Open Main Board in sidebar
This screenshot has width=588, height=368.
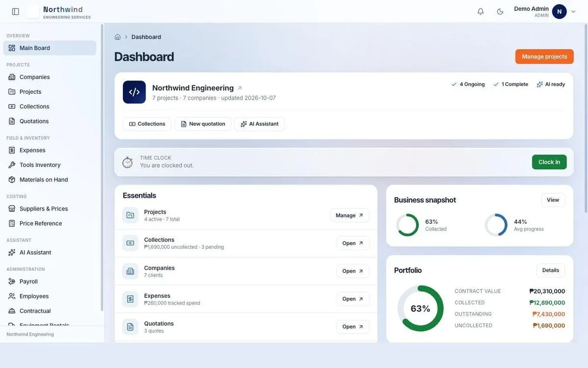click(x=50, y=48)
